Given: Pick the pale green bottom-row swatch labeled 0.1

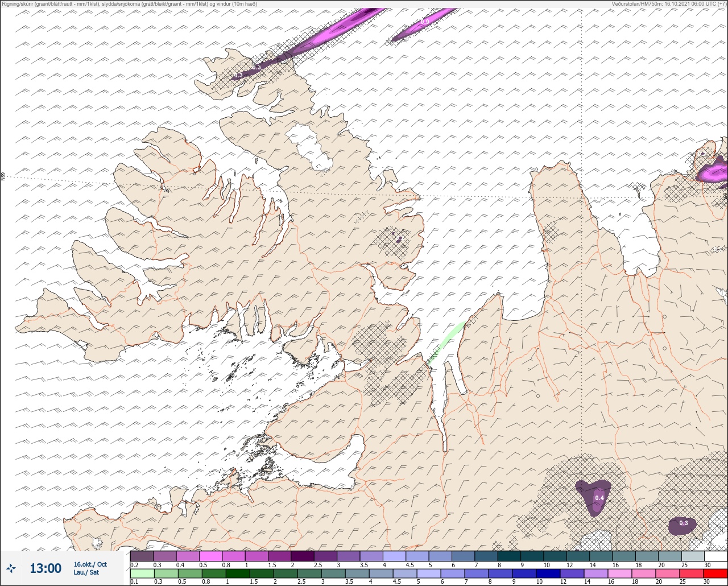Looking at the screenshot, I should (x=142, y=573).
